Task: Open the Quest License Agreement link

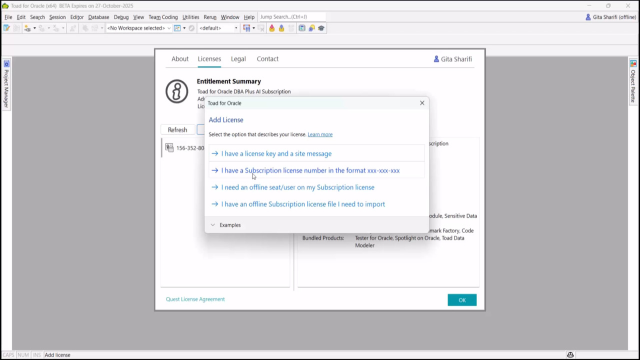Action: (195, 299)
